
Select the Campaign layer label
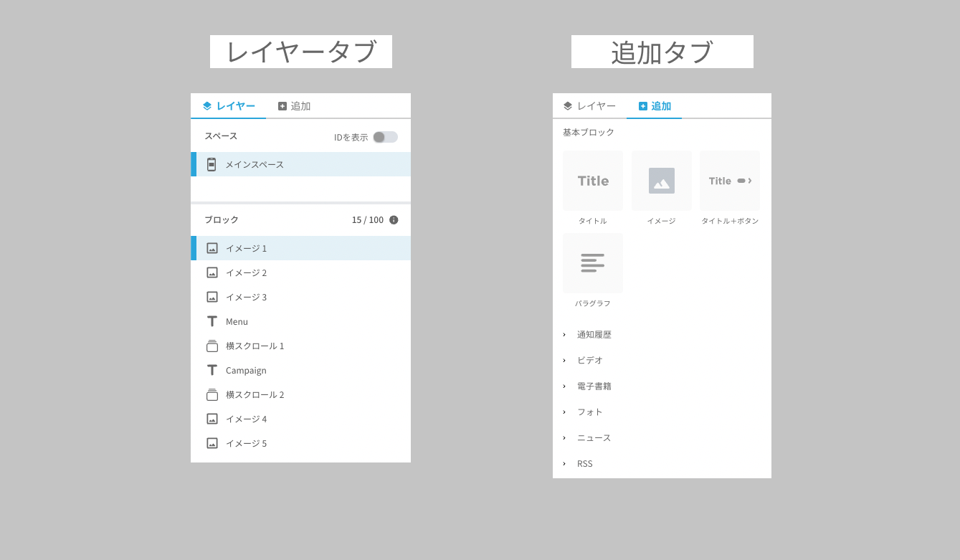pos(246,371)
